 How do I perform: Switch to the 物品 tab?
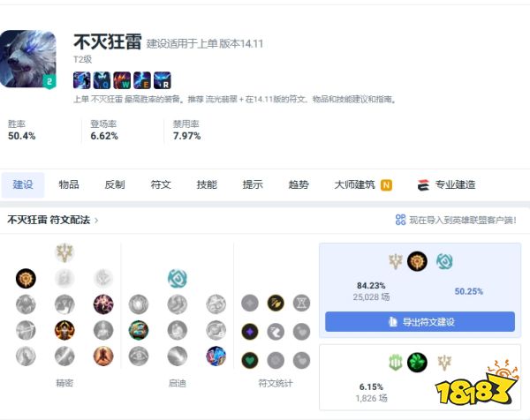click(69, 184)
